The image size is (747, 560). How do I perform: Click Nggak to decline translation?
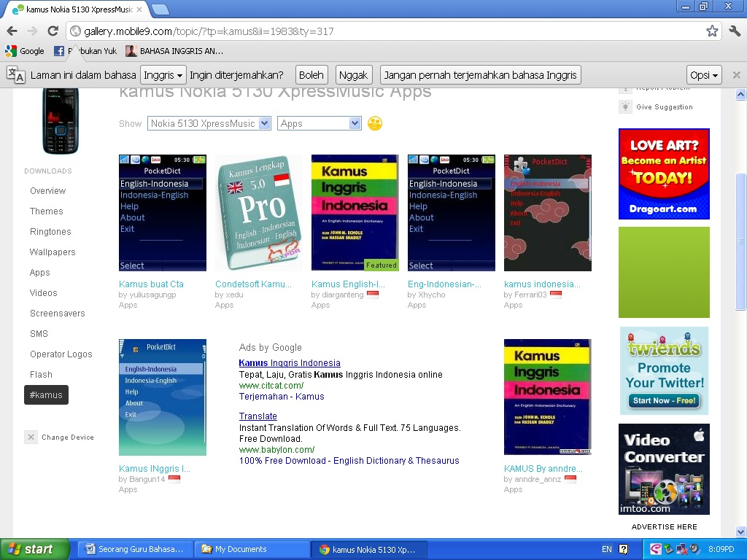pos(353,75)
